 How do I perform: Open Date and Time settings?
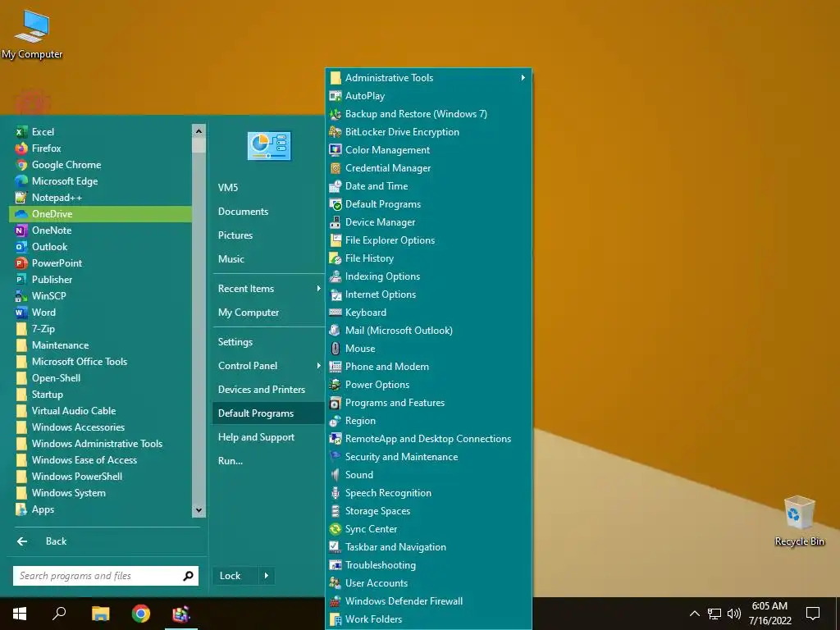pos(428,186)
